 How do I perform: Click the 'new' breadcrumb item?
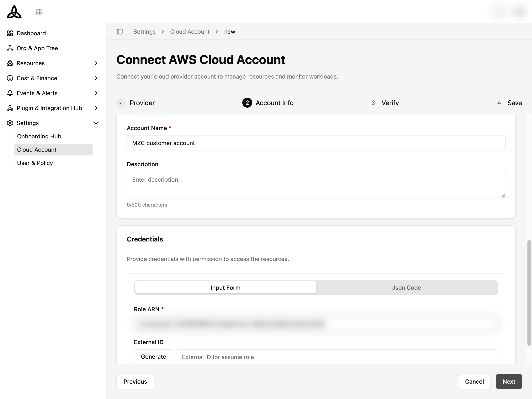click(x=230, y=32)
